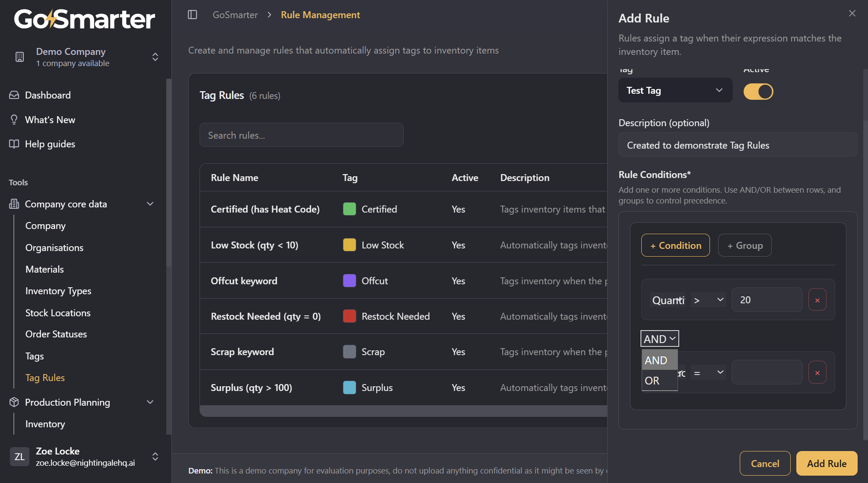Close the Add Rule panel
The height and width of the screenshot is (483, 868).
coord(852,13)
